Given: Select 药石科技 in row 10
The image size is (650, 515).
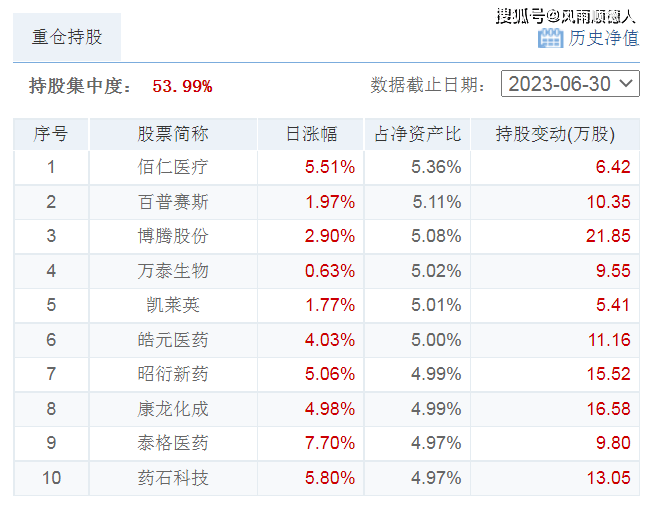Looking at the screenshot, I should (173, 478).
